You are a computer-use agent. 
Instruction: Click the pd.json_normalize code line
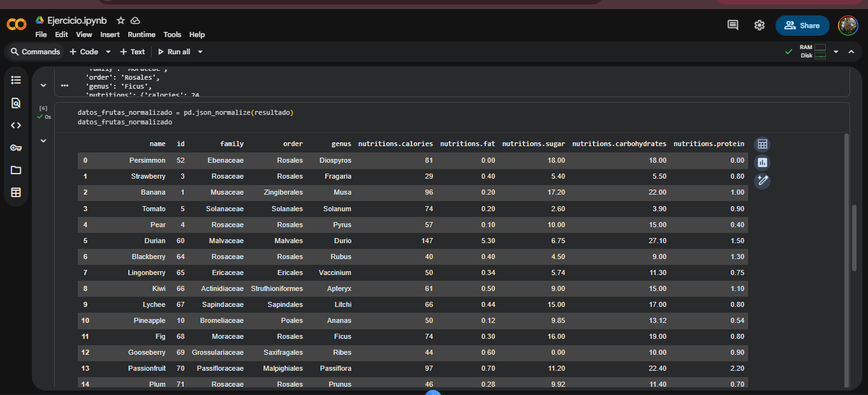pyautogui.click(x=185, y=112)
